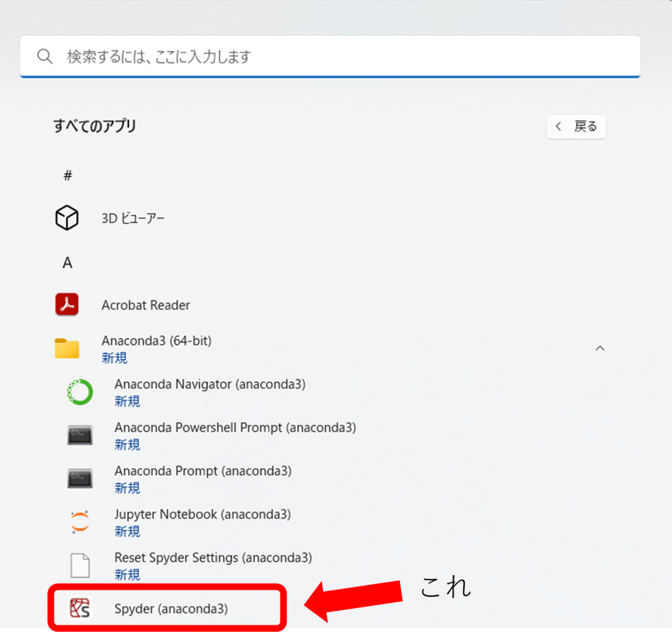672x632 pixels.
Task: Open Anaconda Powershell Prompt (anaconda3)
Action: 235,427
